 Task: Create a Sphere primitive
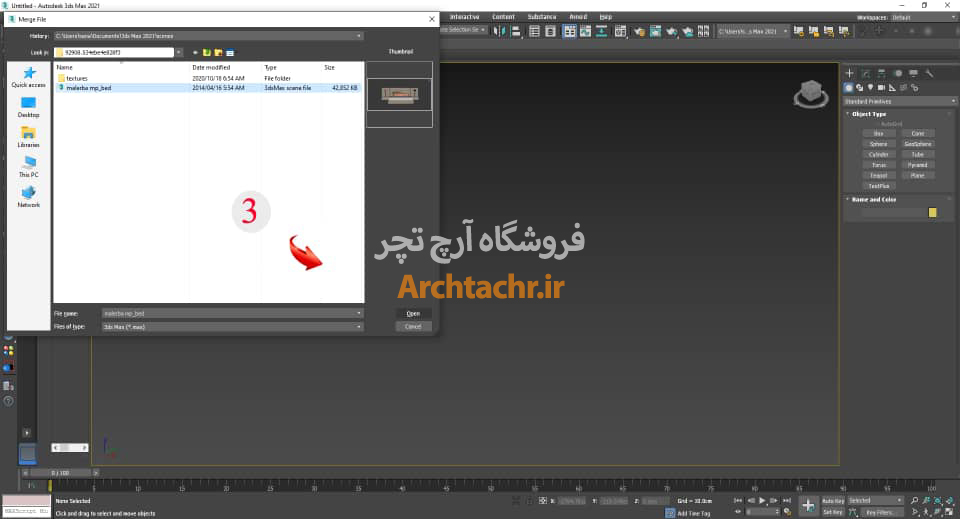(x=879, y=144)
